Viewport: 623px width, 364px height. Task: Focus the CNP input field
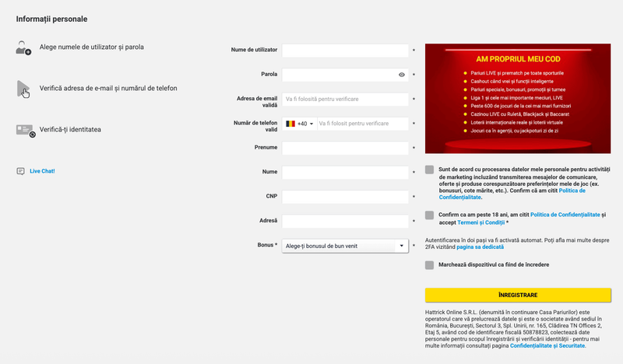345,197
